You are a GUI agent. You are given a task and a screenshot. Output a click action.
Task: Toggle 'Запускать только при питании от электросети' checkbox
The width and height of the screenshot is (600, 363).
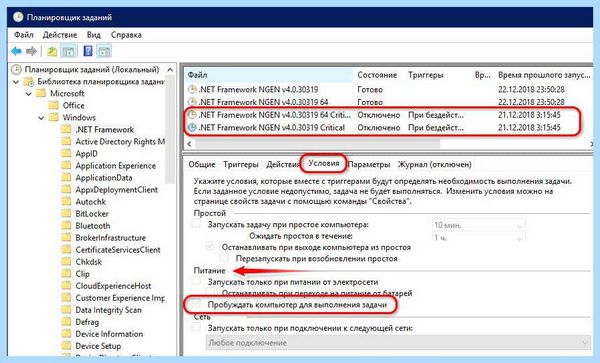tap(197, 281)
